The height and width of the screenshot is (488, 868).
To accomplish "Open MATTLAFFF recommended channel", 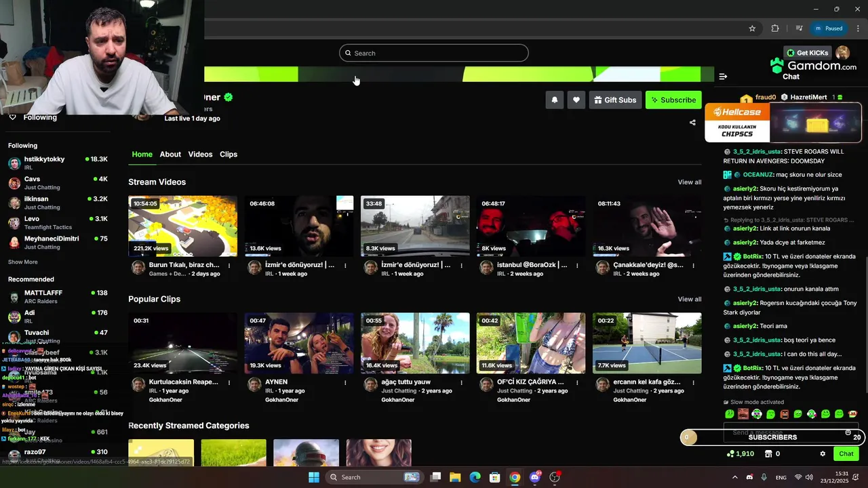I will click(58, 297).
